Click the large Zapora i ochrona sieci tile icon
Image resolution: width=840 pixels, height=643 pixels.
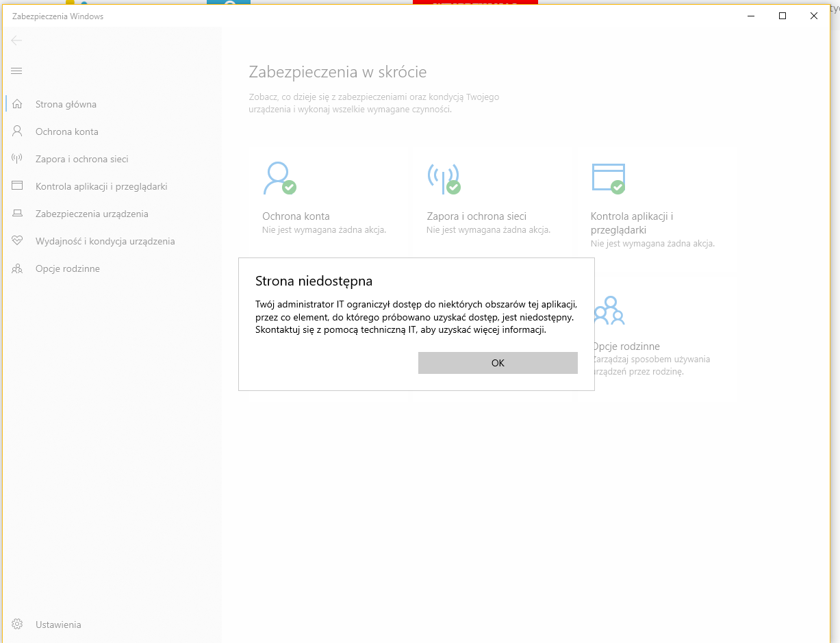(444, 178)
